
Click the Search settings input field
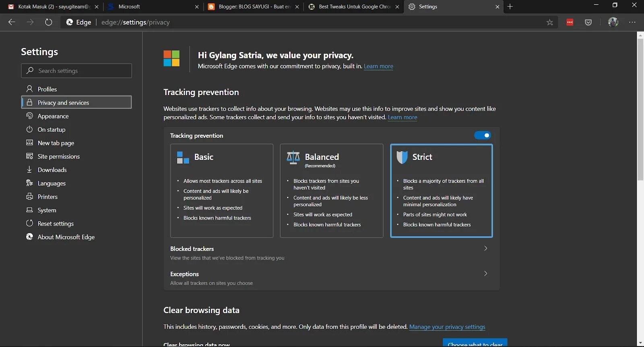(76, 71)
